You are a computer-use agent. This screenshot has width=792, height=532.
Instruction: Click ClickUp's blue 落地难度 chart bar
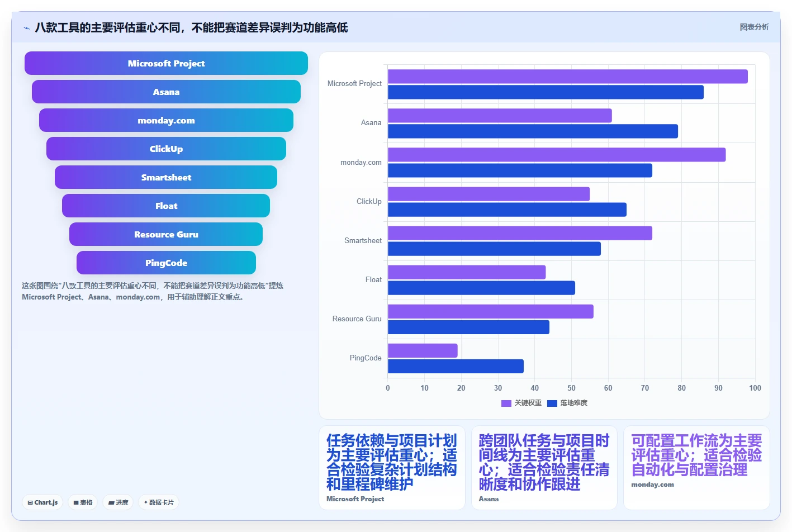(507, 210)
